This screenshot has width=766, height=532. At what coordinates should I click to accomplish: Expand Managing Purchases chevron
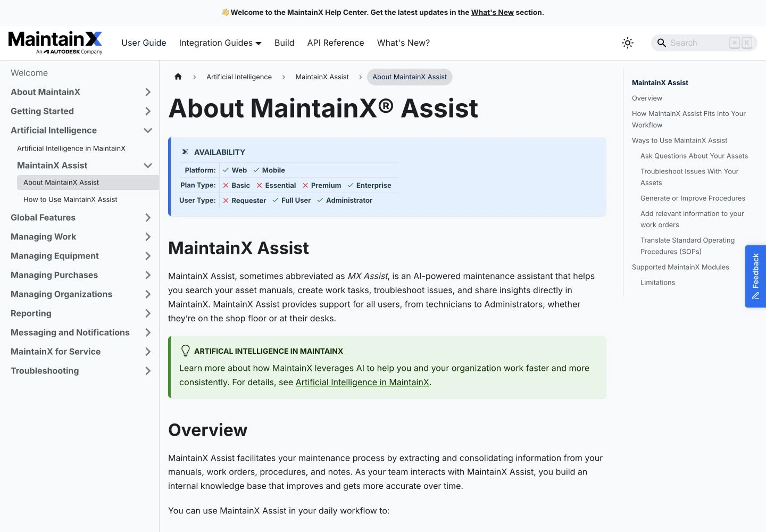tap(148, 275)
